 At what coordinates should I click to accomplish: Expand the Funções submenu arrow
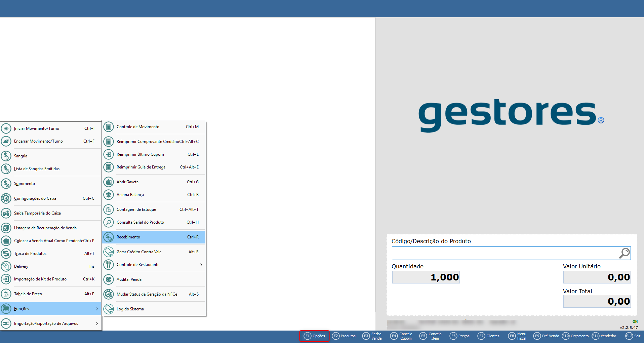tap(97, 309)
